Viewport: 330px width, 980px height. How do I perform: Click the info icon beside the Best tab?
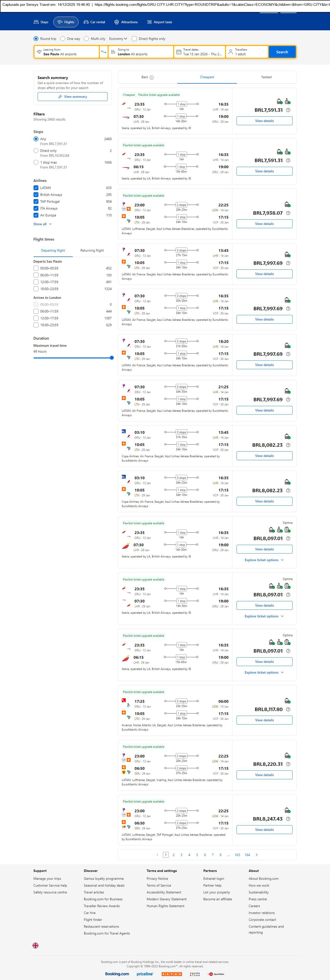point(151,78)
